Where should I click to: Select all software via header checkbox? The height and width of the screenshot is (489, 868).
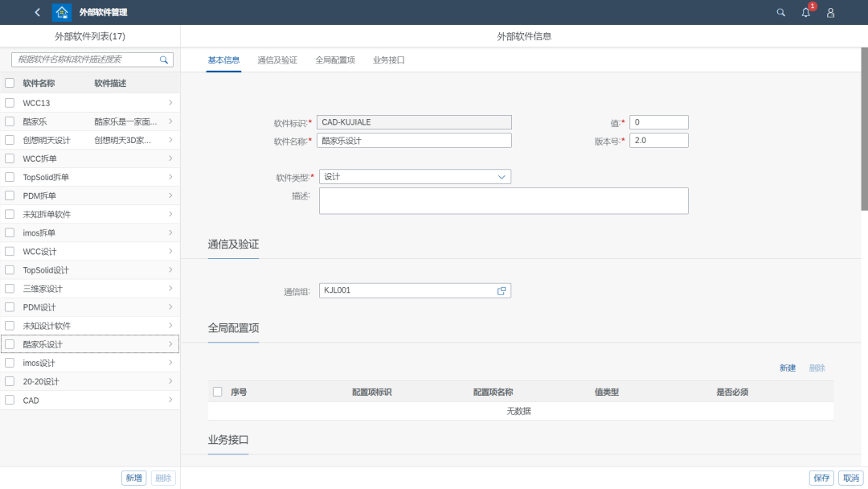coord(10,83)
